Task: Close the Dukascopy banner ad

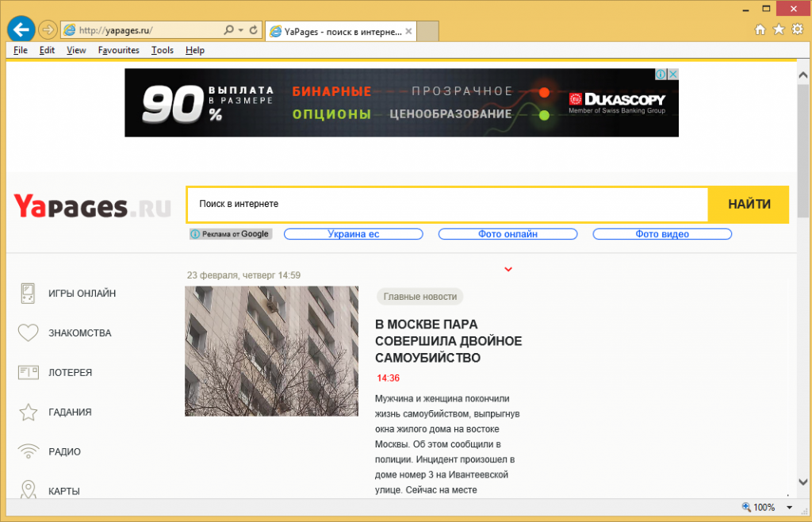Action: click(x=672, y=75)
